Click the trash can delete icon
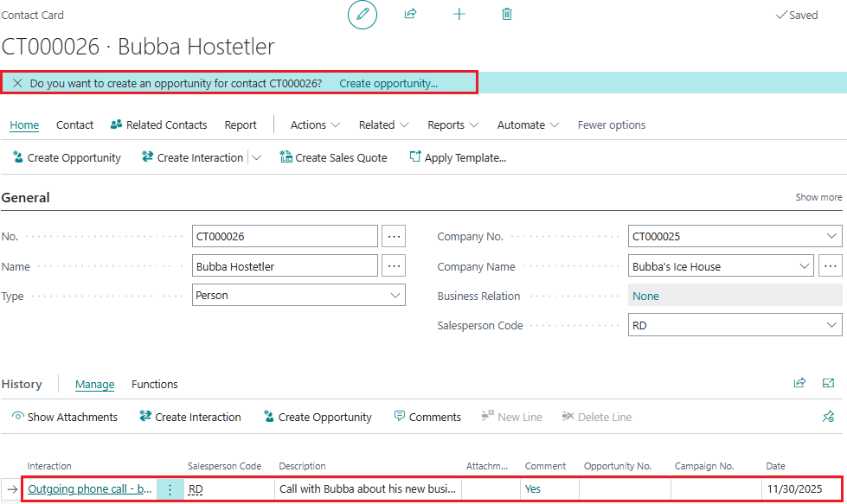The width and height of the screenshot is (847, 504). point(507,15)
